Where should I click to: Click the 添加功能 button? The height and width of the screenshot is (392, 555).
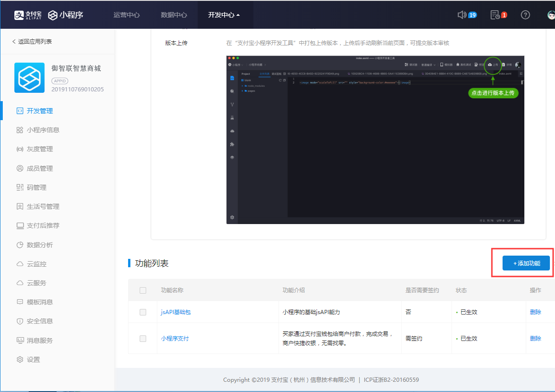click(526, 263)
